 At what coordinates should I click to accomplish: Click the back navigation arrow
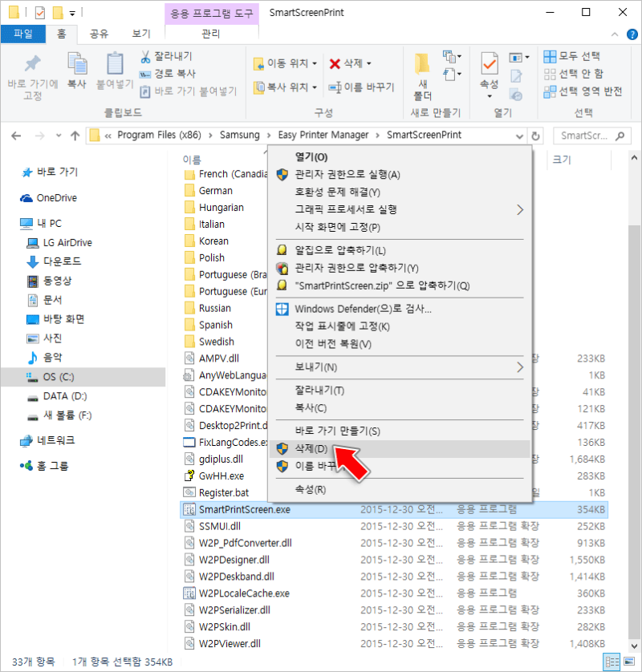pos(16,136)
